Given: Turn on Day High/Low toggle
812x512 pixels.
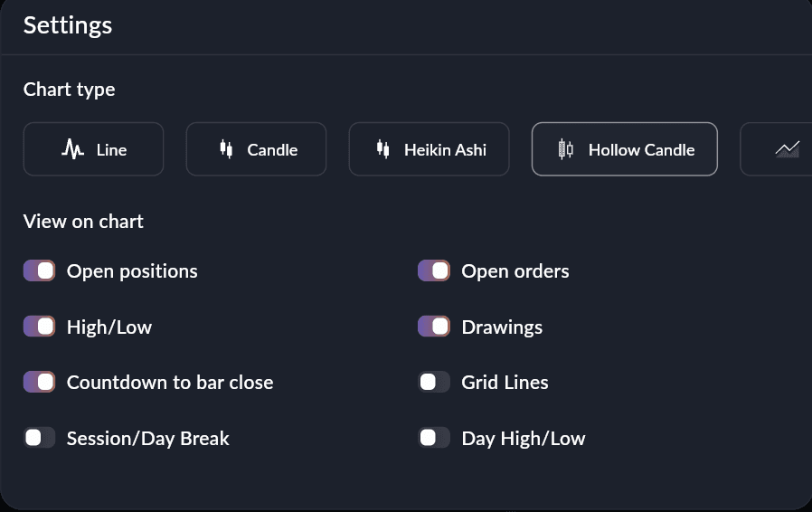Looking at the screenshot, I should click(x=434, y=438).
